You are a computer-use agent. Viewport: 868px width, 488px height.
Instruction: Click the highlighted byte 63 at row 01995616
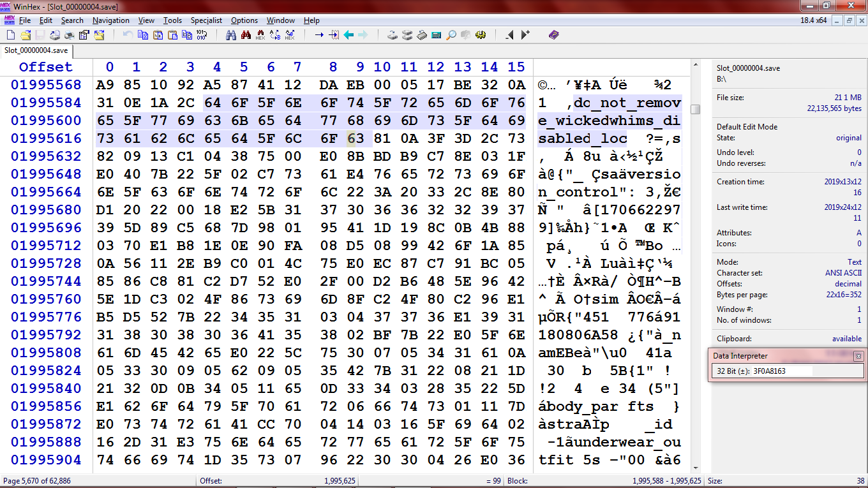[355, 138]
